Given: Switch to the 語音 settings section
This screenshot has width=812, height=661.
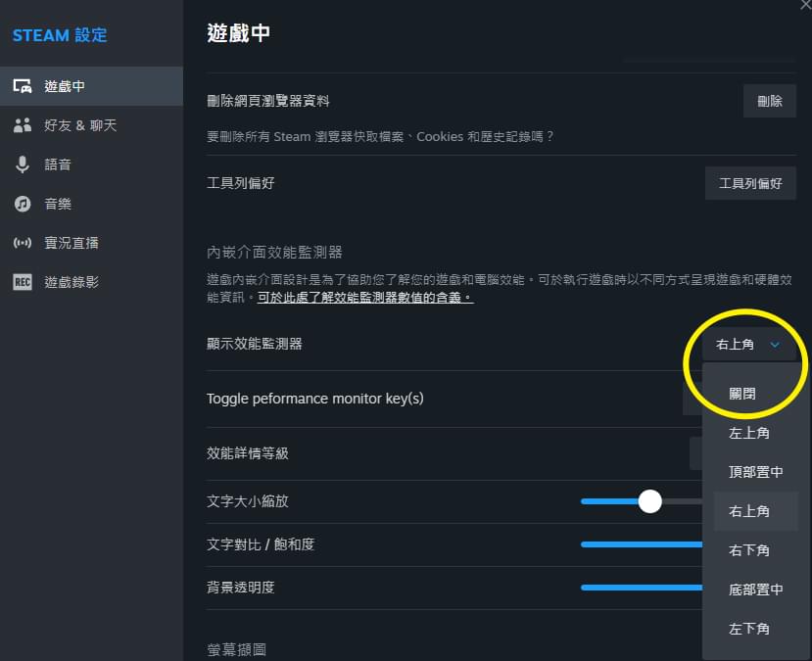Looking at the screenshot, I should [91, 165].
